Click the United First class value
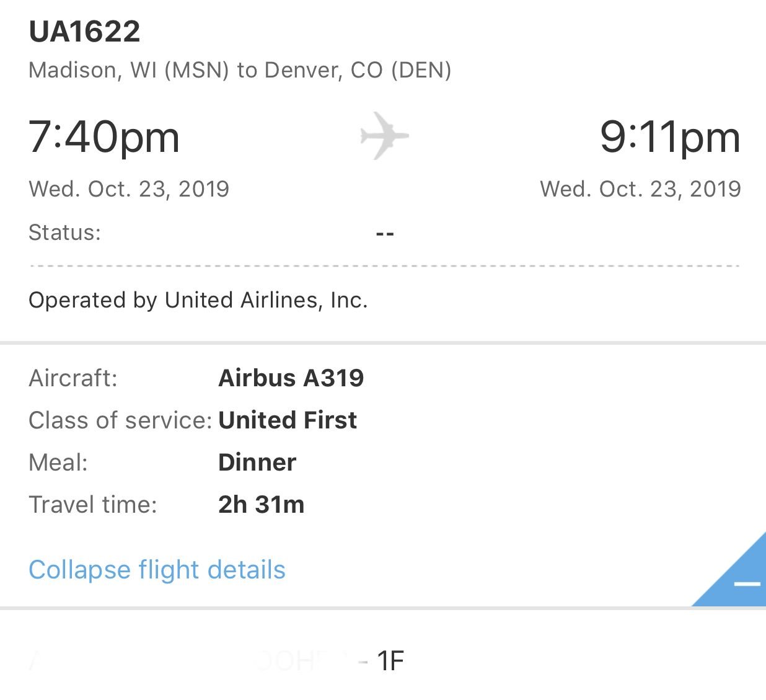The width and height of the screenshot is (766, 700). (288, 420)
